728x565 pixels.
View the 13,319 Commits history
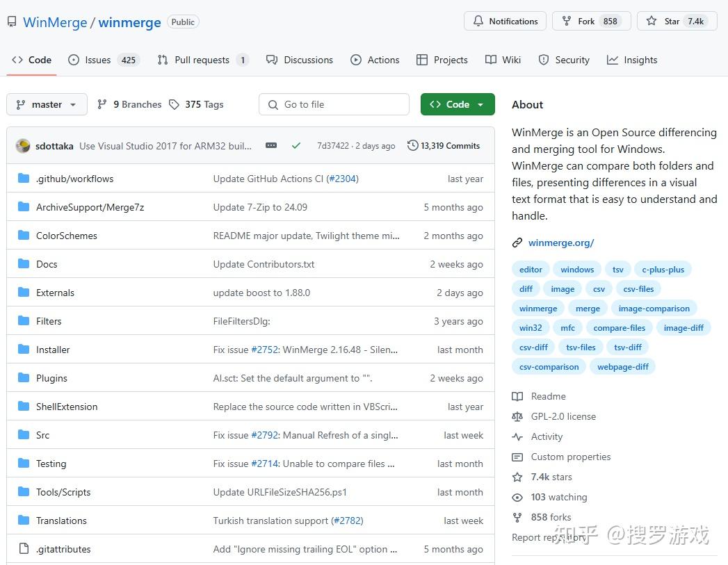(x=444, y=146)
